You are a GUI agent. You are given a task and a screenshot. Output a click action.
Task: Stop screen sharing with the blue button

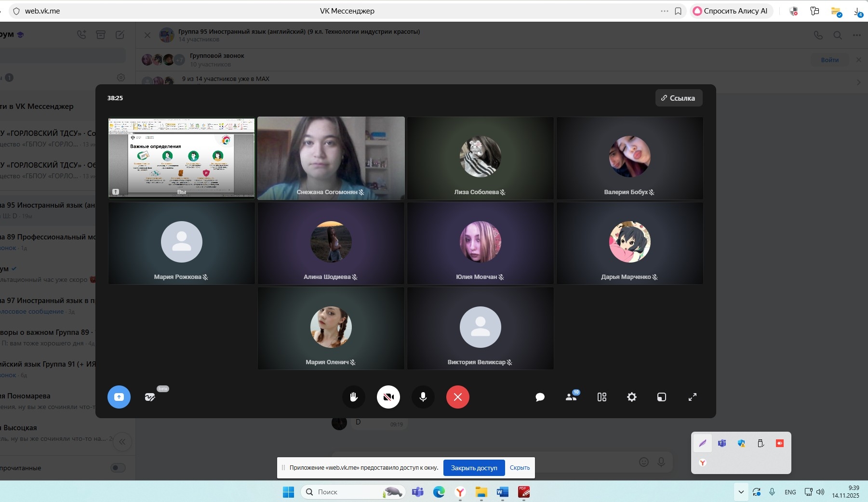click(x=119, y=397)
